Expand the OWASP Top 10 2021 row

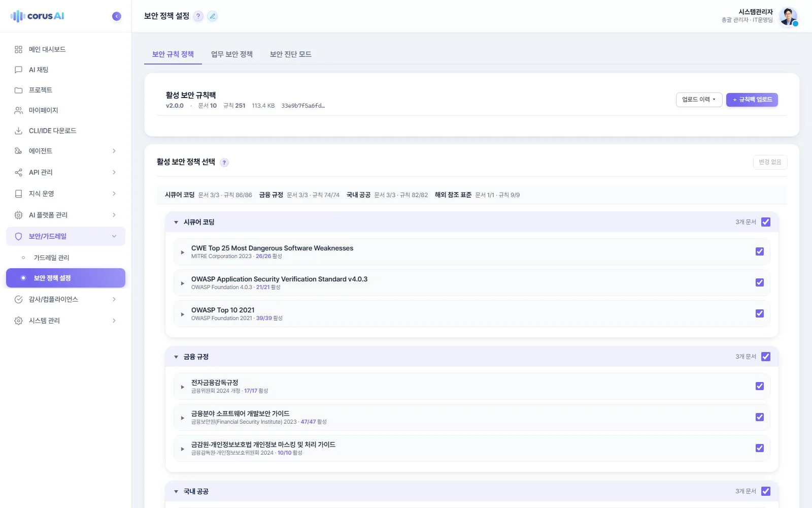(183, 314)
